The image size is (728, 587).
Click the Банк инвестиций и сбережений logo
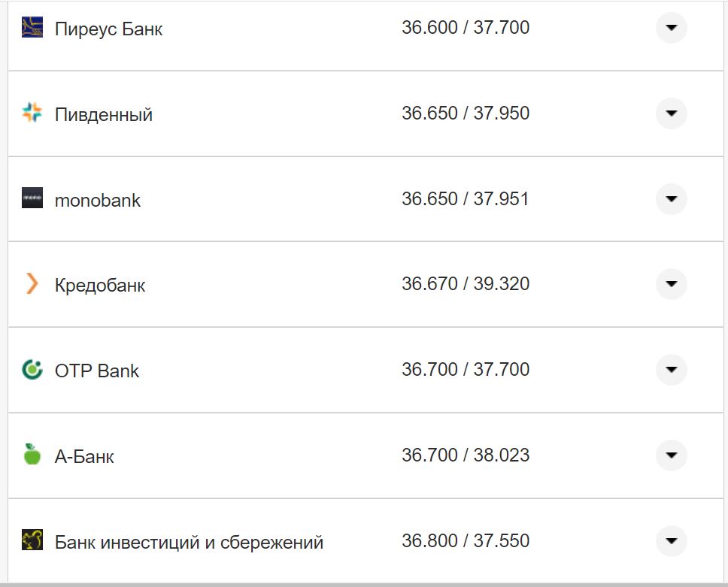click(x=33, y=541)
